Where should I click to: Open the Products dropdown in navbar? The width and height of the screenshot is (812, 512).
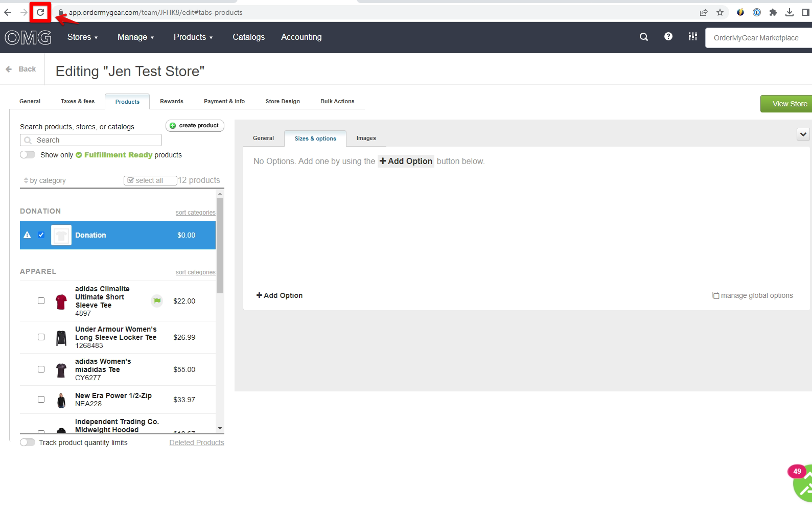pos(193,37)
